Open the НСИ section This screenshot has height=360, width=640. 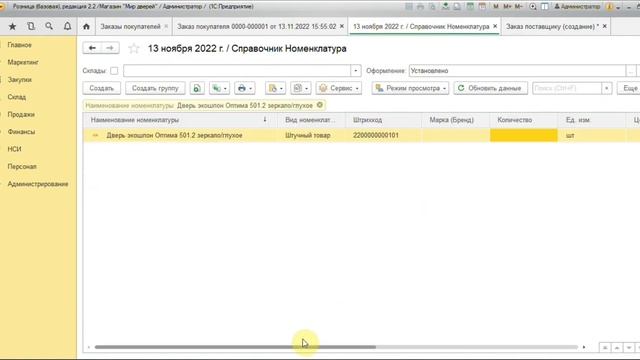click(14, 149)
